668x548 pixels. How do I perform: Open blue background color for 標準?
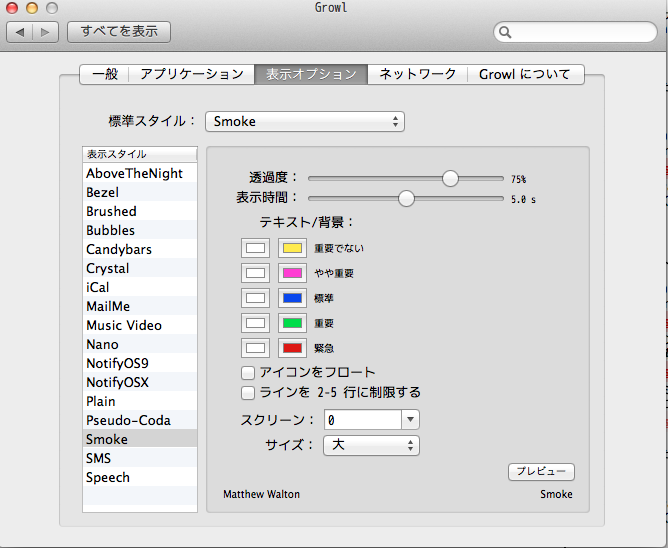(292, 298)
